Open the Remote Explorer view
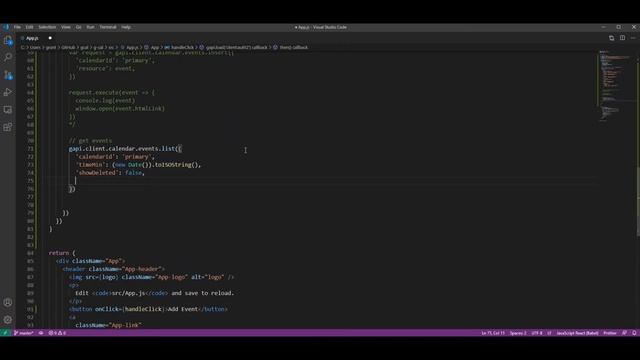 pyautogui.click(x=8, y=109)
